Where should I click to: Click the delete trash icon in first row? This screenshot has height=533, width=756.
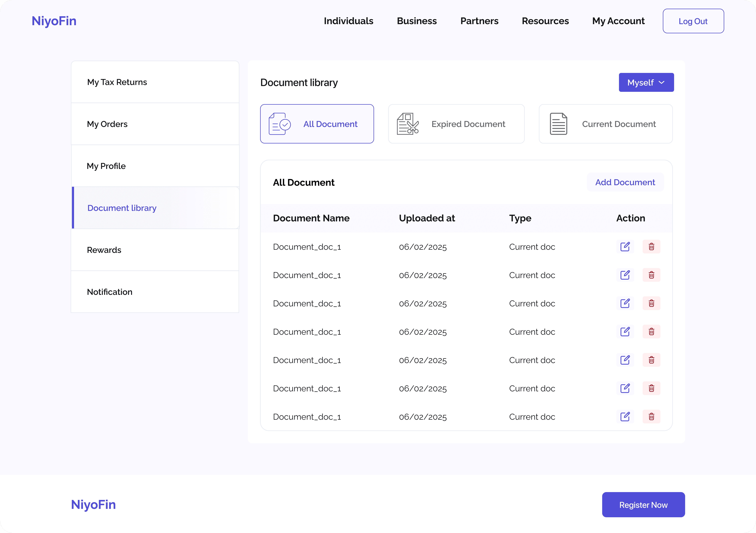[651, 247]
